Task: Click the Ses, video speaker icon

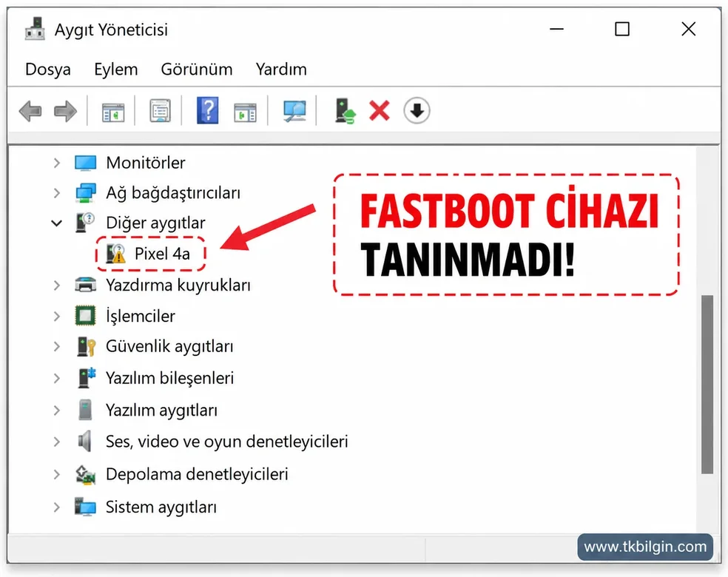Action: coord(84,441)
